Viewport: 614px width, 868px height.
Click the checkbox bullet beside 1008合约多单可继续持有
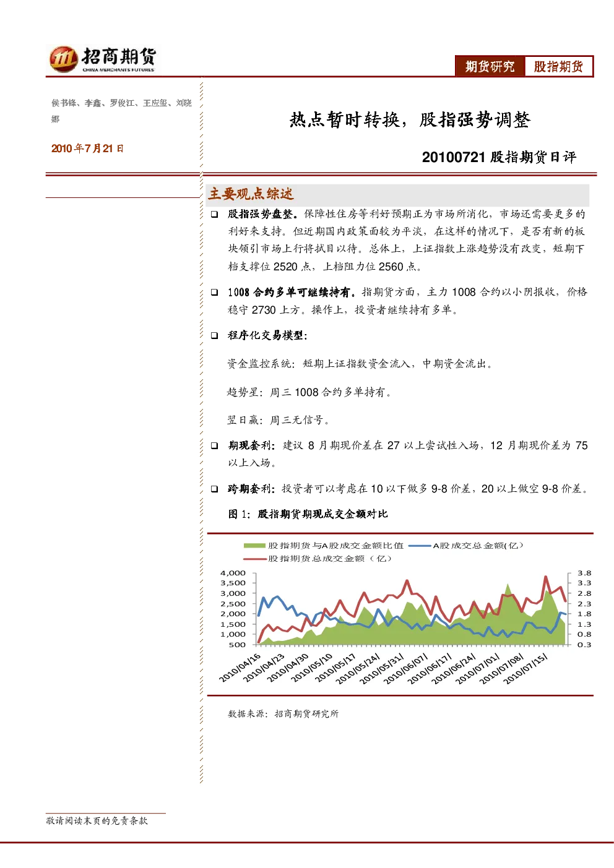click(214, 292)
